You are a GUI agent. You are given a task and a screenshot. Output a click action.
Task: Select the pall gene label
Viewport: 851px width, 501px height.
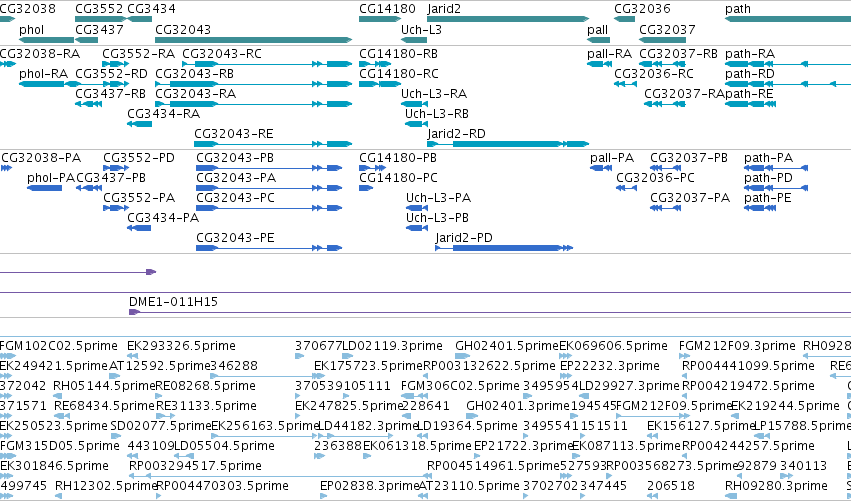coord(598,30)
